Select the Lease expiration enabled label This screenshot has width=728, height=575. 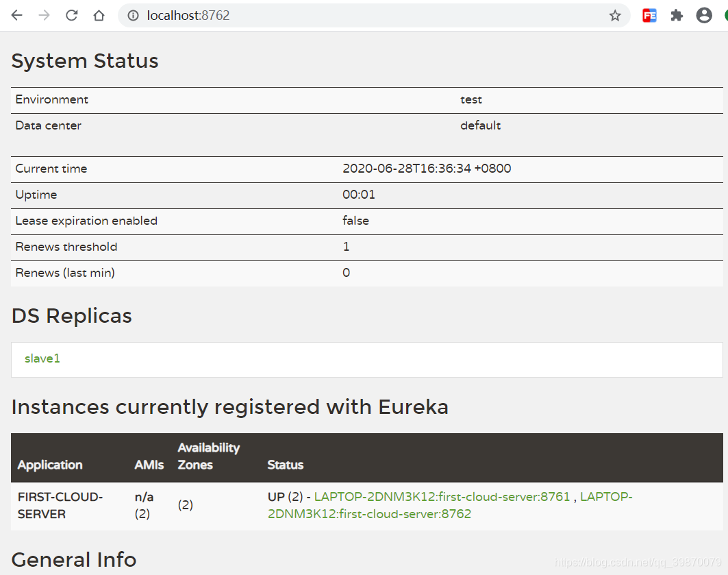coord(86,221)
